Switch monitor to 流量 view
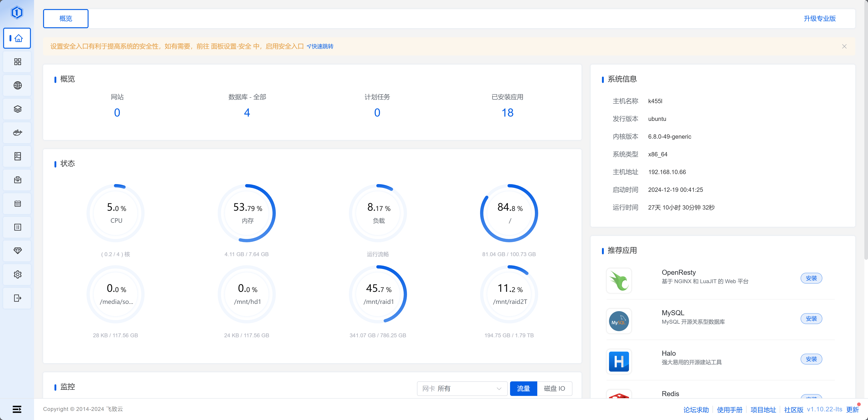The width and height of the screenshot is (868, 420). pyautogui.click(x=523, y=389)
